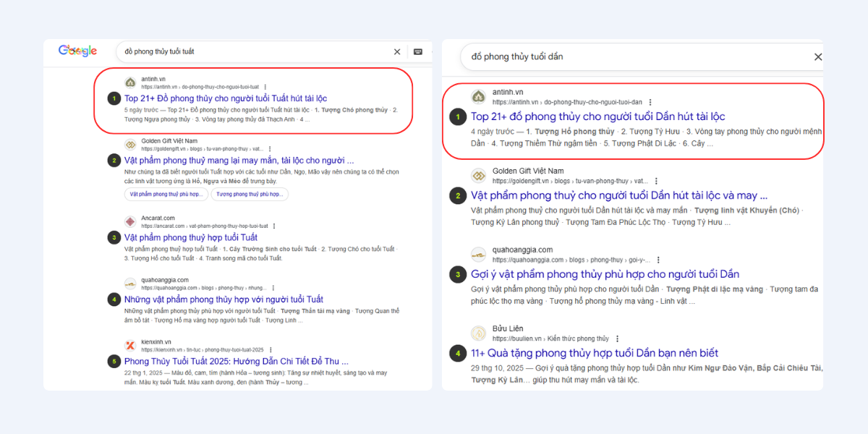Click the Ancarat.com favicon
This screenshot has width=868, height=434.
[x=130, y=221]
